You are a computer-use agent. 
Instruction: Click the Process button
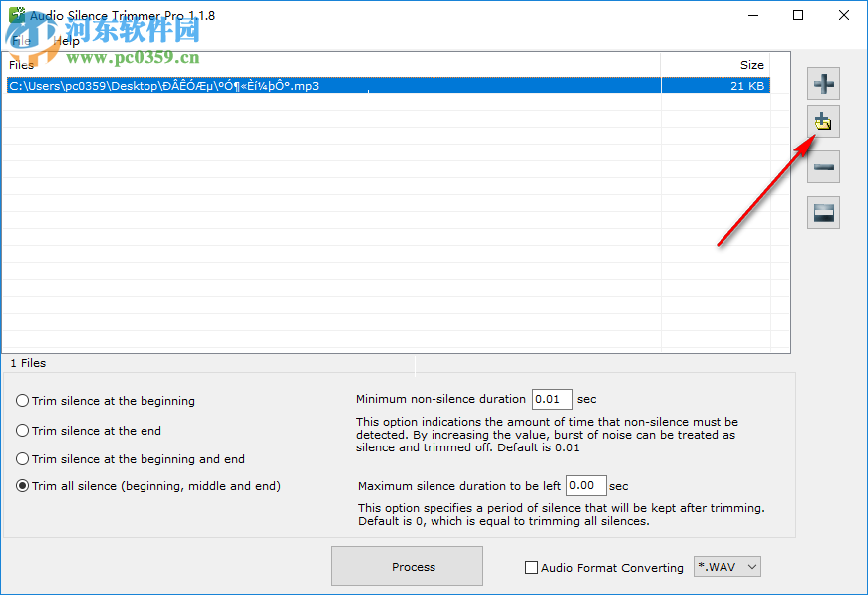click(407, 566)
